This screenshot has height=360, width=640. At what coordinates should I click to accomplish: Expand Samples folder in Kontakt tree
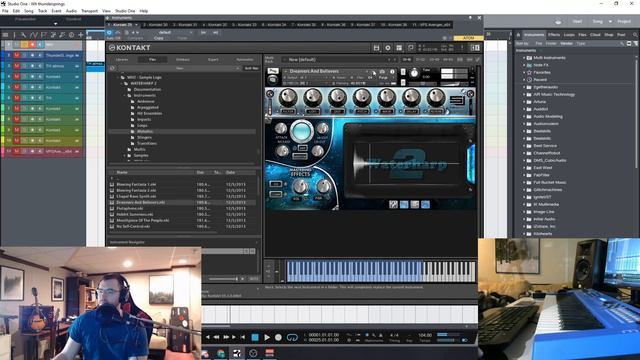125,156
